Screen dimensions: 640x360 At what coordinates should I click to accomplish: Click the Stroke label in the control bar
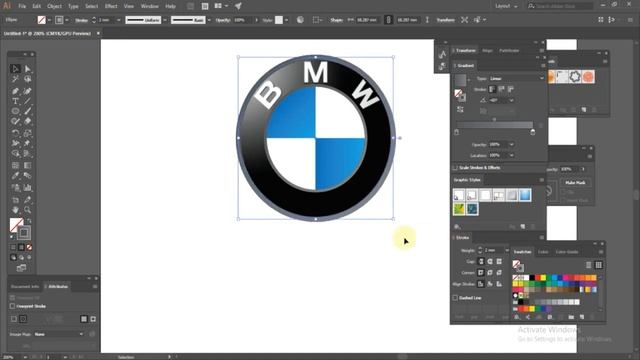pyautogui.click(x=81, y=20)
